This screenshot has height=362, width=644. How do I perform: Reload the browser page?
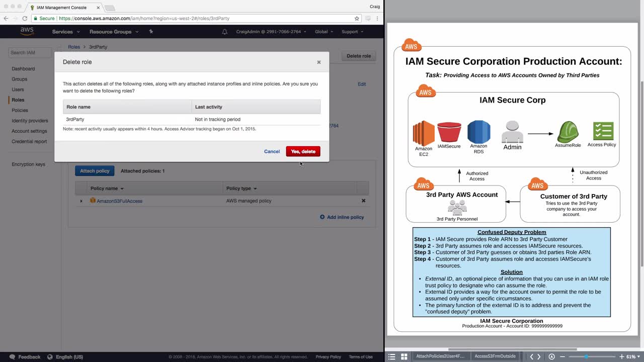(x=25, y=19)
